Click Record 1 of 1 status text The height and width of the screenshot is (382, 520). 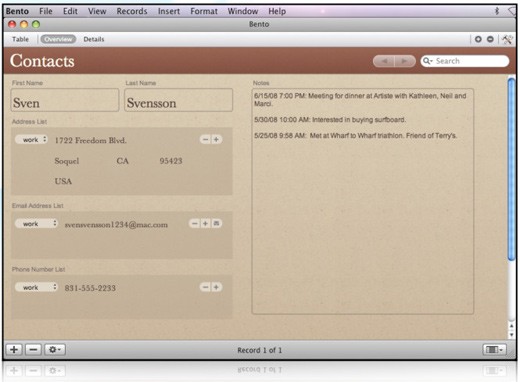[x=260, y=350]
